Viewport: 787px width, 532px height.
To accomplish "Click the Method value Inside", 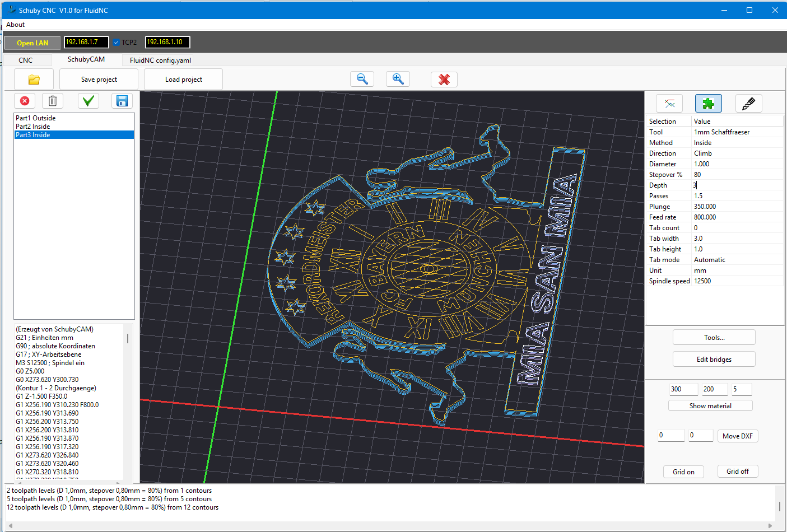I will [737, 143].
